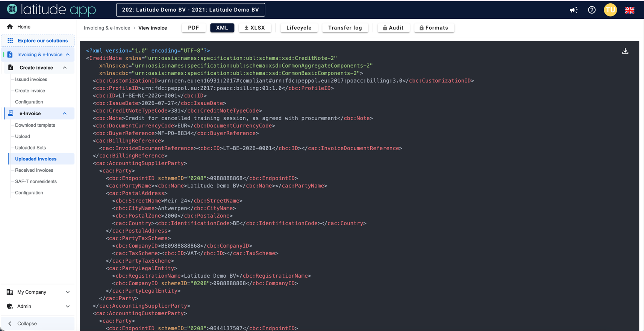Click the referenced invoice ID LT-BE-2026-0001
The width and height of the screenshot is (644, 331).
(x=247, y=148)
